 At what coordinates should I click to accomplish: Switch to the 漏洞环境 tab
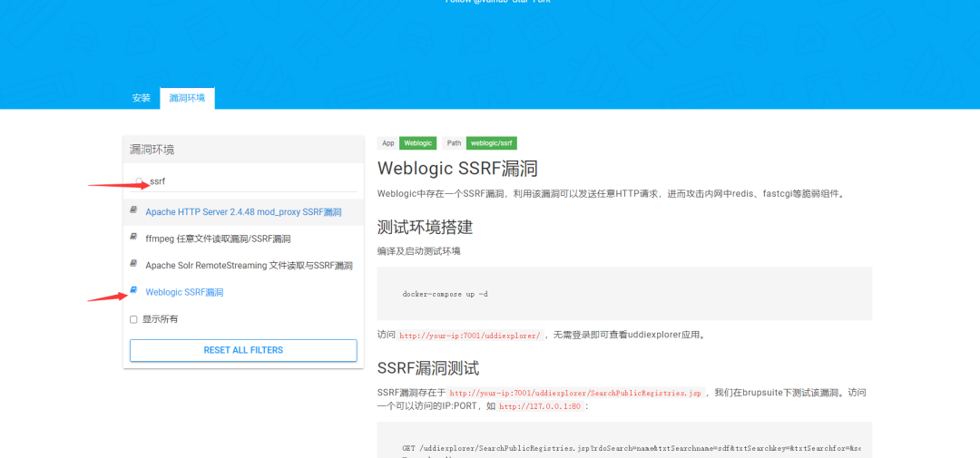point(187,98)
